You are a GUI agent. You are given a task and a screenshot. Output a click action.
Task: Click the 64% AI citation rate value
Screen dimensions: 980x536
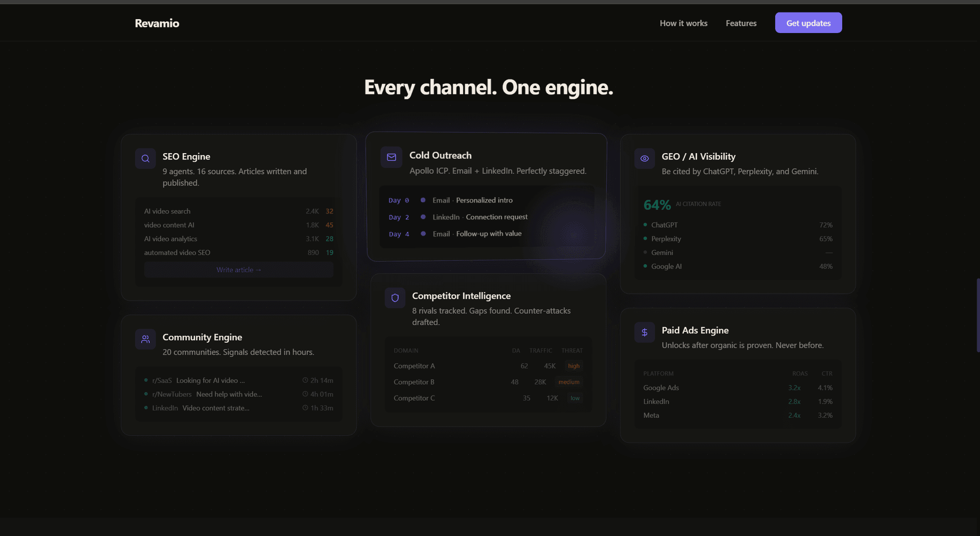point(657,205)
